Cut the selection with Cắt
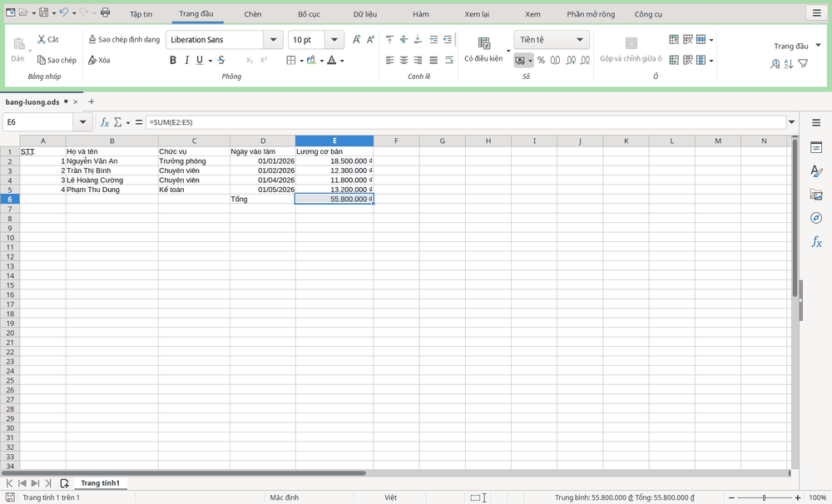 (47, 39)
